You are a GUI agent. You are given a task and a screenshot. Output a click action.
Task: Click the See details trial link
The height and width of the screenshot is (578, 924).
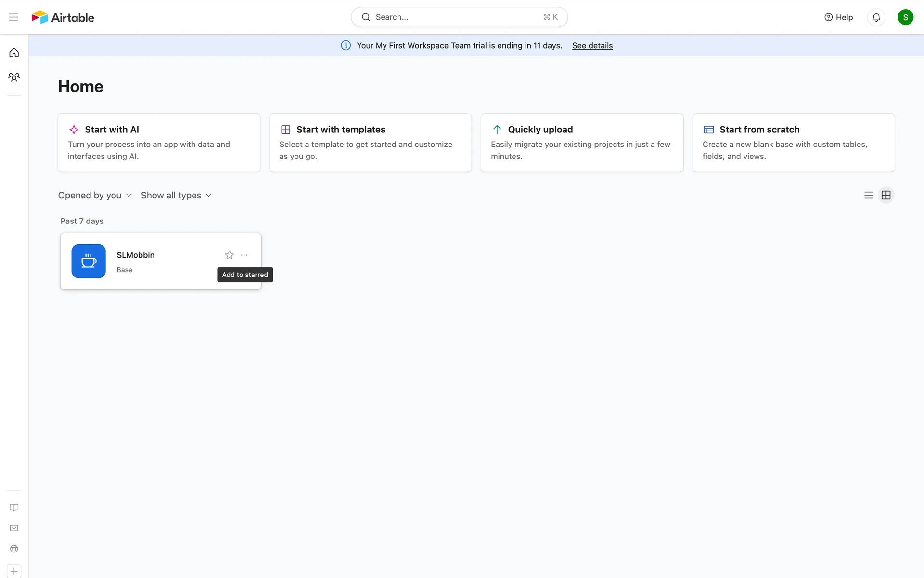[x=592, y=45]
